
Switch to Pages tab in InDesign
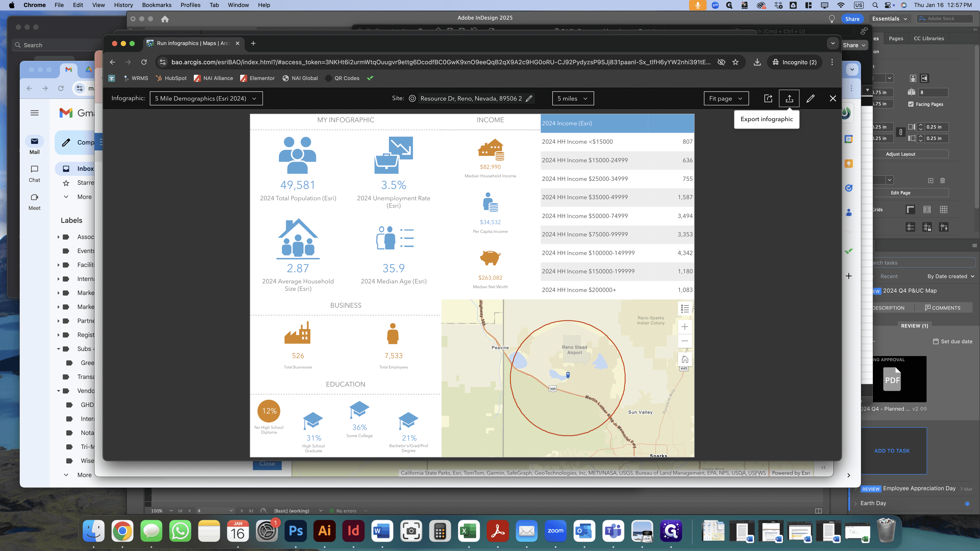896,39
